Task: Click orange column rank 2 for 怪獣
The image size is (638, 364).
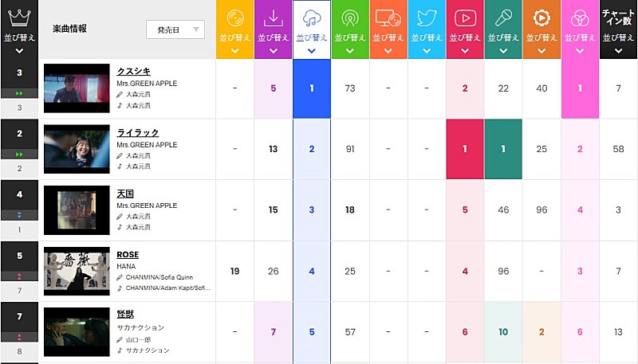Action: click(542, 332)
